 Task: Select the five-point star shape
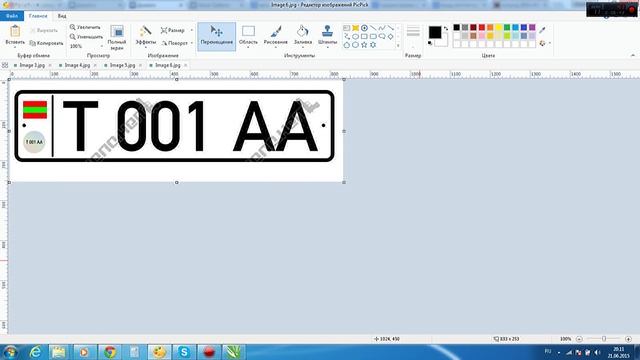click(x=364, y=45)
